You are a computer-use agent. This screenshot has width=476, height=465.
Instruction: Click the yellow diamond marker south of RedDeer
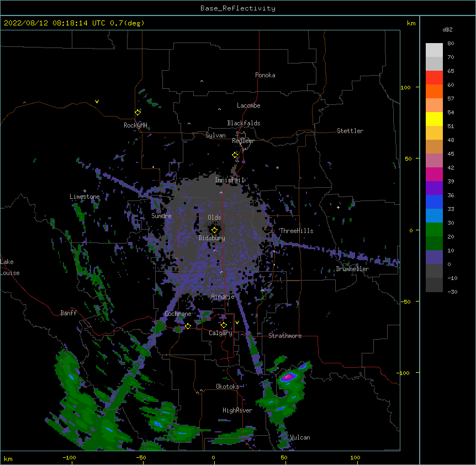coord(235,155)
